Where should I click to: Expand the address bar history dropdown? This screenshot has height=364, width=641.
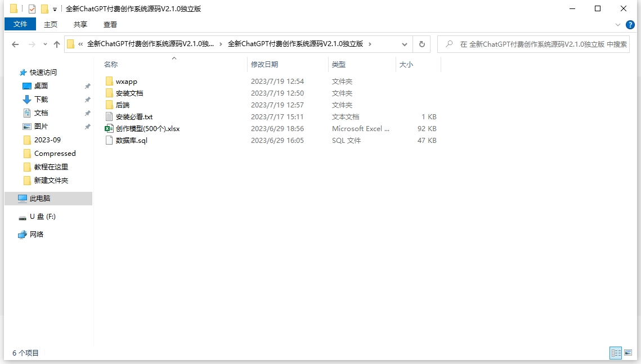click(404, 44)
